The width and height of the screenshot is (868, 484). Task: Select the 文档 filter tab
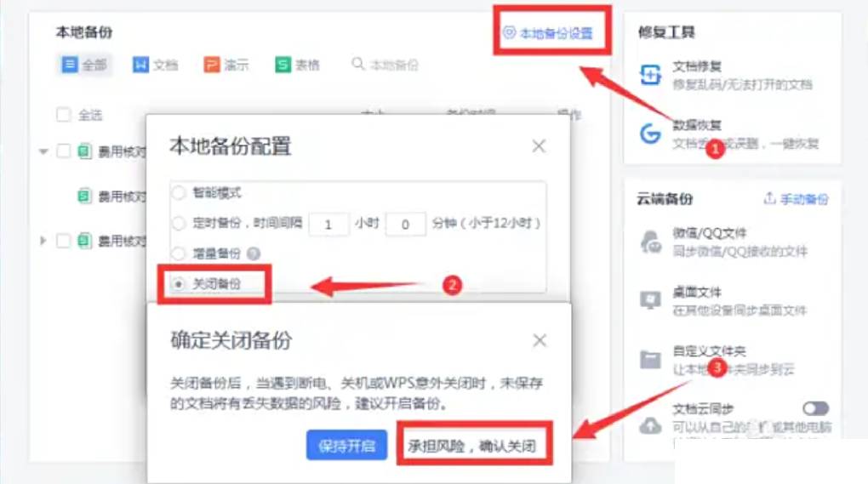coord(156,65)
